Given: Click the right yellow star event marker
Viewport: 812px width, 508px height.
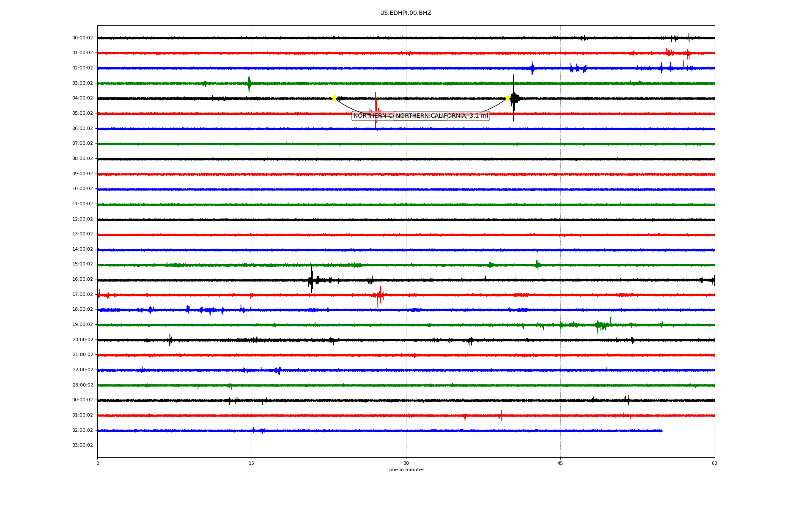Looking at the screenshot, I should coord(507,98).
